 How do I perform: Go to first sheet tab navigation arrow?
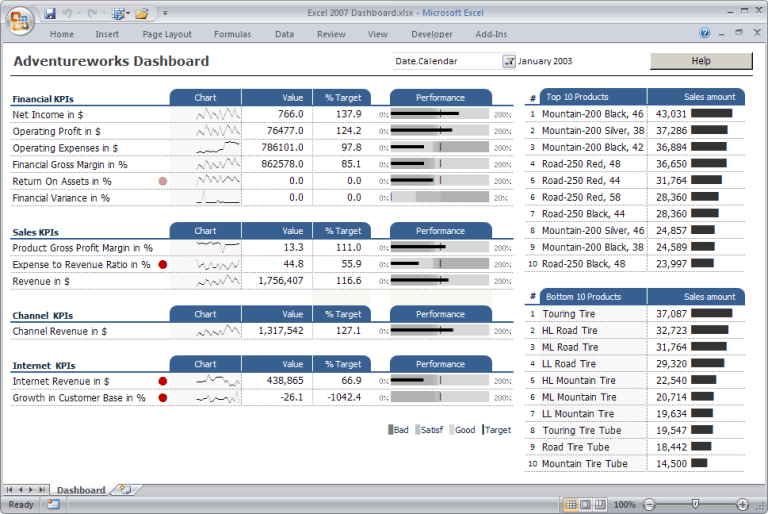(x=10, y=490)
